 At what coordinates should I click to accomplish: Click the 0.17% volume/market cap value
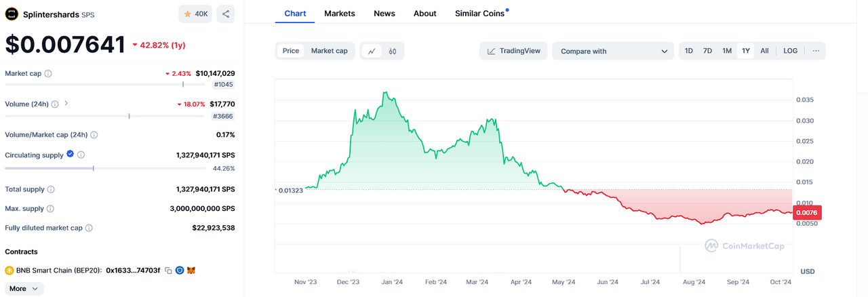coord(225,134)
